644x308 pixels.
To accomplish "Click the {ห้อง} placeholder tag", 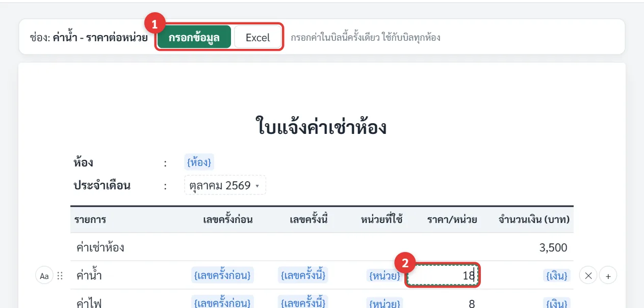I will (x=199, y=162).
